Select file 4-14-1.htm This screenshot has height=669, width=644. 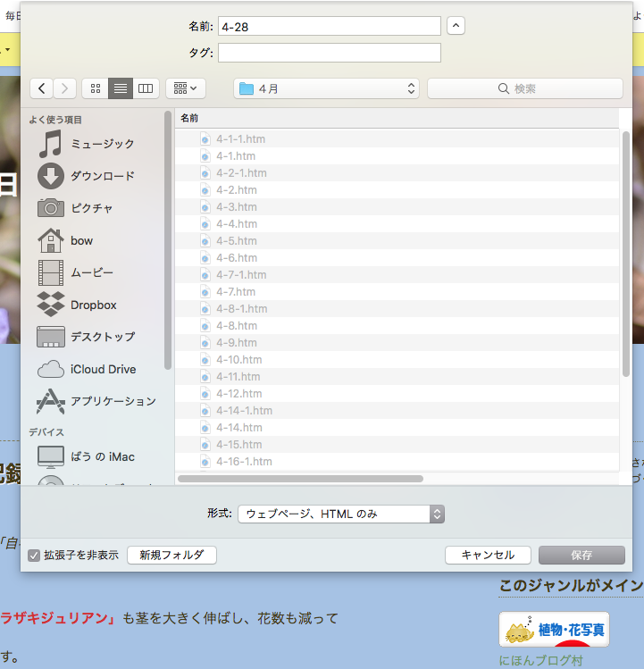pos(397,411)
